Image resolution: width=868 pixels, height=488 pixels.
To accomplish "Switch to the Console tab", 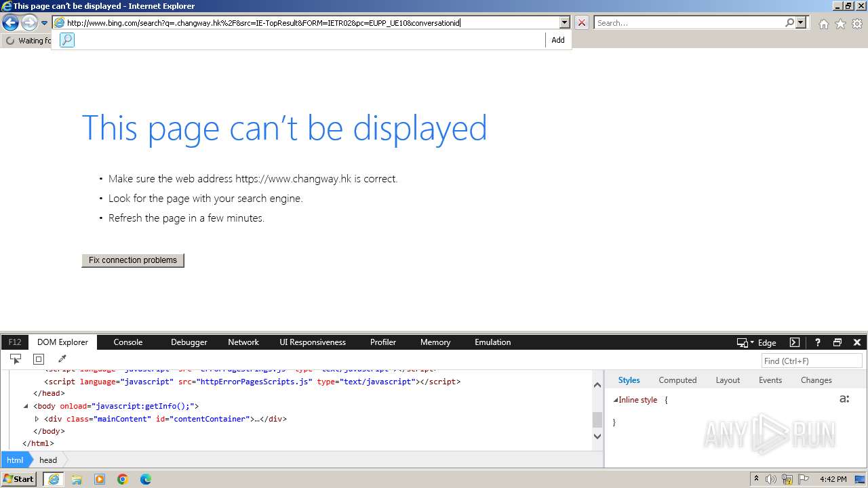I will (128, 342).
